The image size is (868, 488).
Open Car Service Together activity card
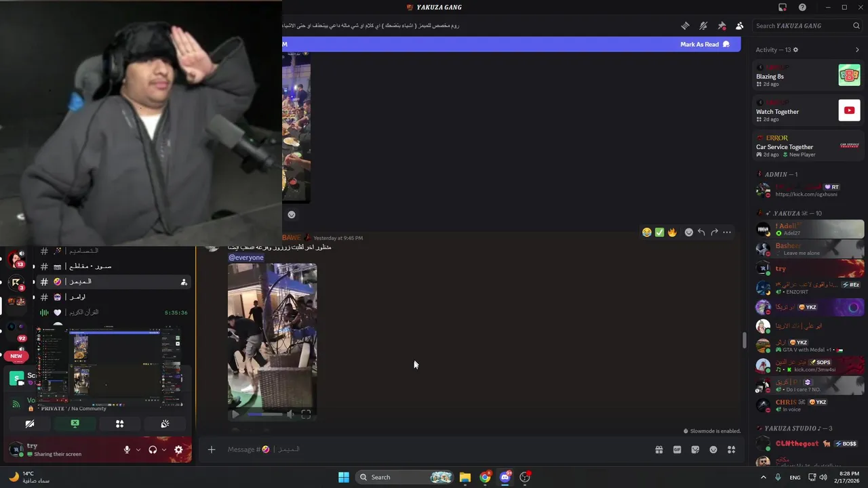click(x=808, y=146)
